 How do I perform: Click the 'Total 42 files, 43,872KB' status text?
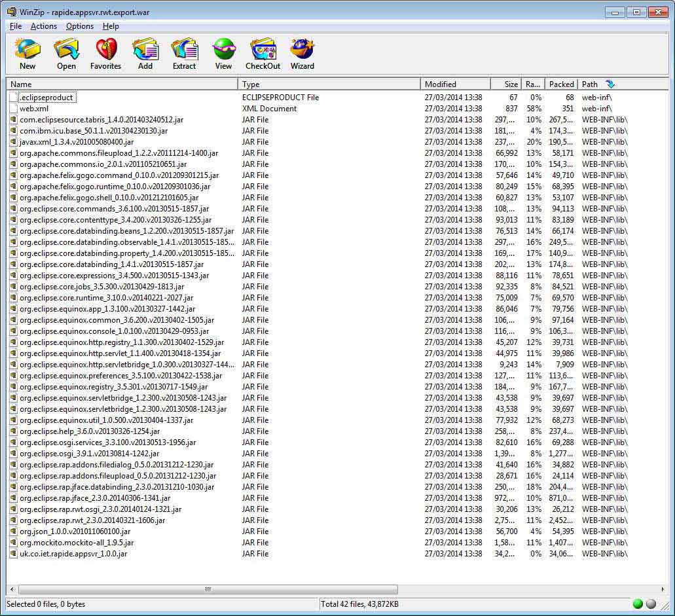point(359,604)
